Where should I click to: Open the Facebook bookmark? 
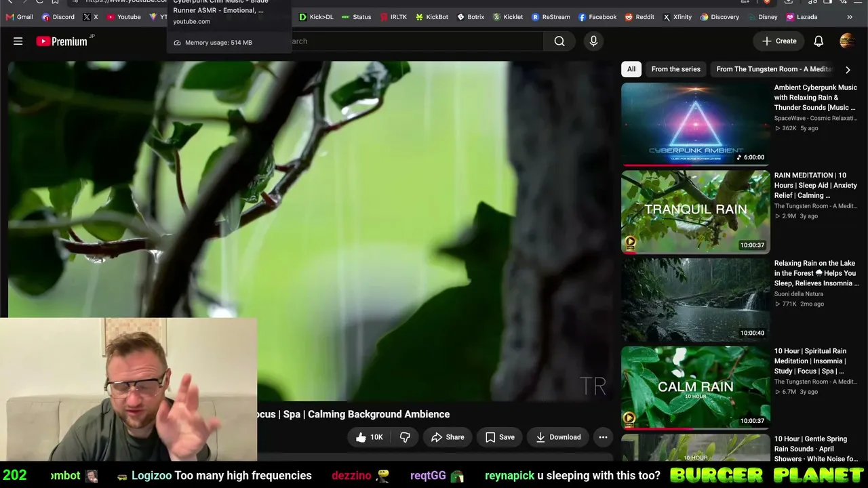(597, 17)
